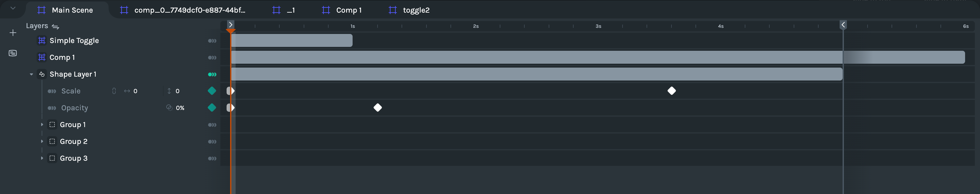The image size is (980, 194).
Task: Expand Group 2 contents
Action: [42, 142]
